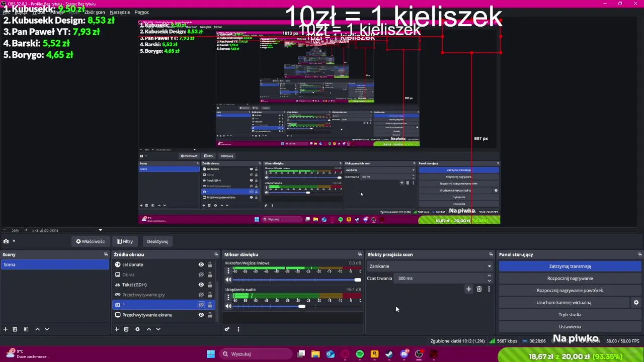Image resolution: width=644 pixels, height=362 pixels.
Task: Select the Scena scene
Action: [x=55, y=264]
